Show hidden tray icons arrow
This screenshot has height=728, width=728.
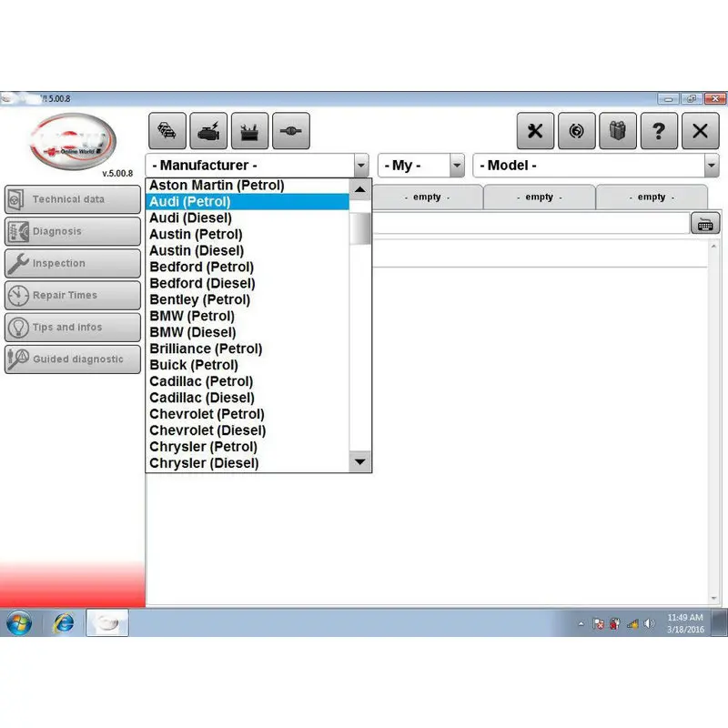tap(581, 623)
